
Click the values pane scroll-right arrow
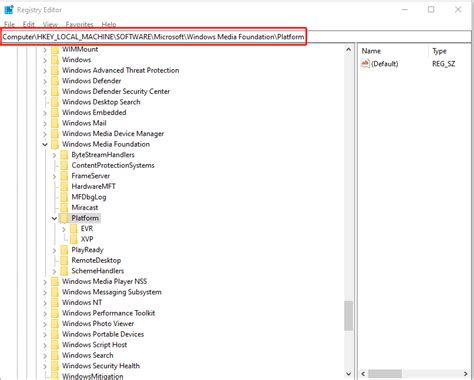466,374
